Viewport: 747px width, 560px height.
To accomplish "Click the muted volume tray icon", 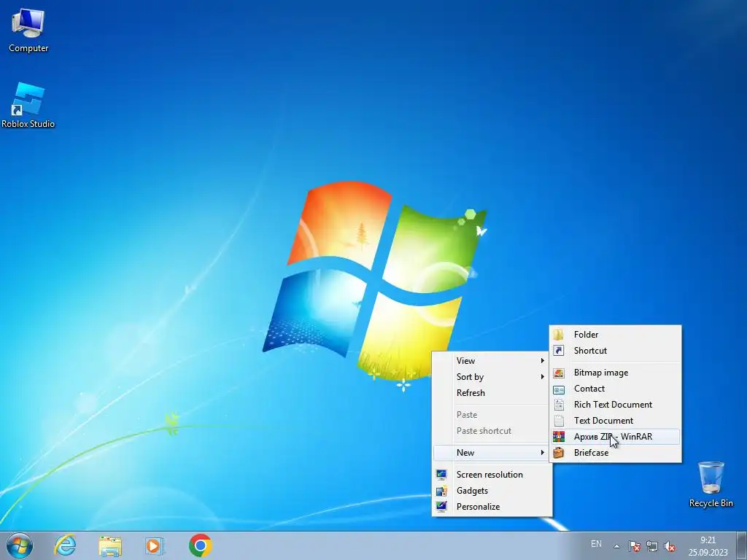I will (x=670, y=545).
